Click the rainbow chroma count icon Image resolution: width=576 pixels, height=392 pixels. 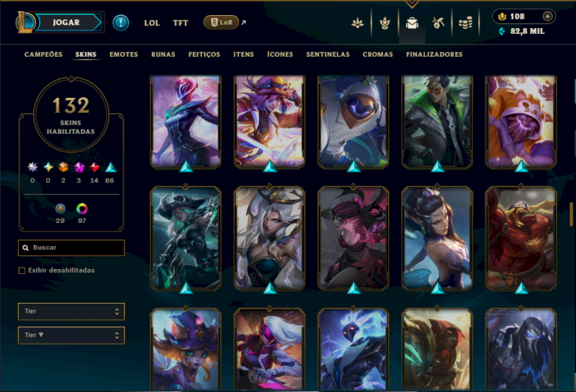(x=82, y=209)
